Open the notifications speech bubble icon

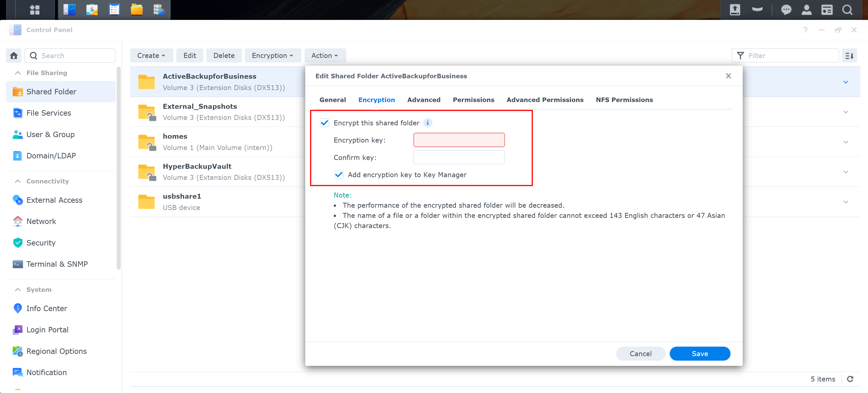(786, 10)
